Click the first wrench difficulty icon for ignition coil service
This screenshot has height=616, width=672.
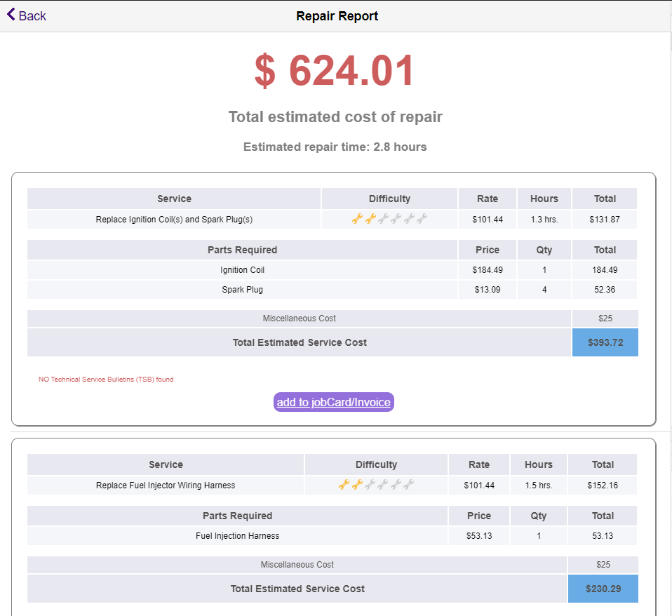click(358, 219)
